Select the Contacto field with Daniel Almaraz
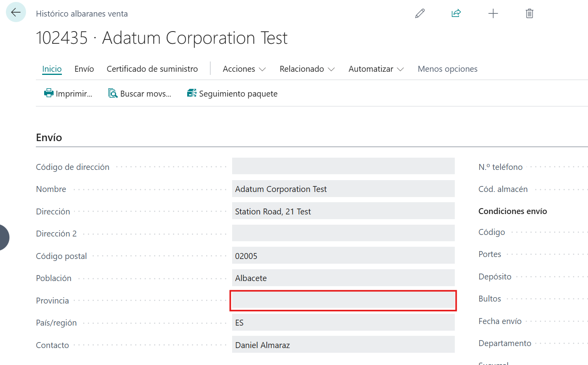Screen dimensions: 588x365 coord(343,345)
